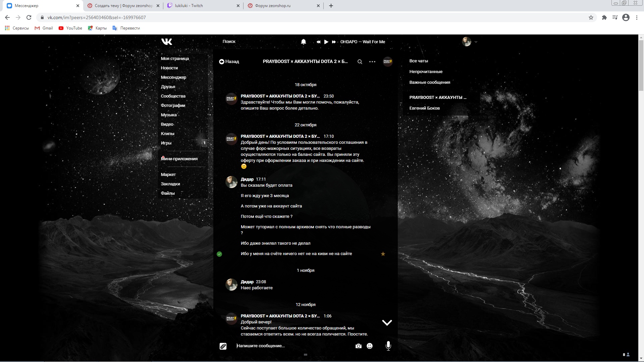This screenshot has height=362, width=644.
Task: Open the Gmail bookmark
Action: click(x=44, y=28)
